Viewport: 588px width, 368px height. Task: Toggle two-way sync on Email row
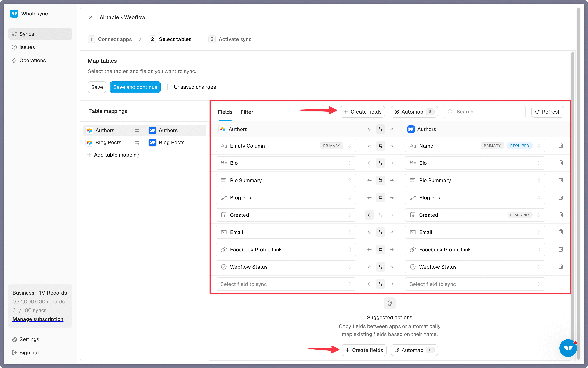pos(381,232)
